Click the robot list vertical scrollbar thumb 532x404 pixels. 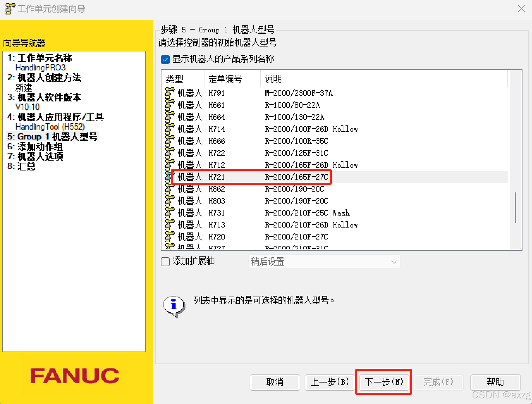tap(515, 208)
